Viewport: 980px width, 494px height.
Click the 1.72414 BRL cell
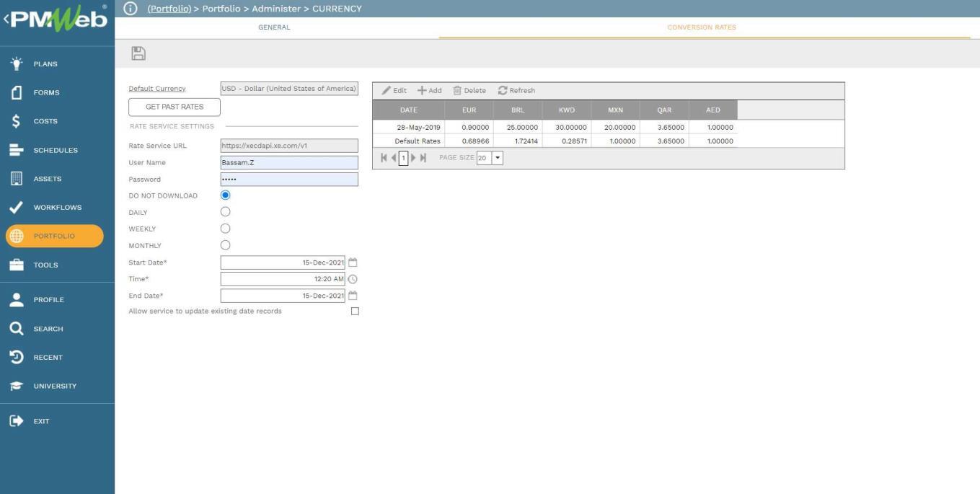coord(518,141)
